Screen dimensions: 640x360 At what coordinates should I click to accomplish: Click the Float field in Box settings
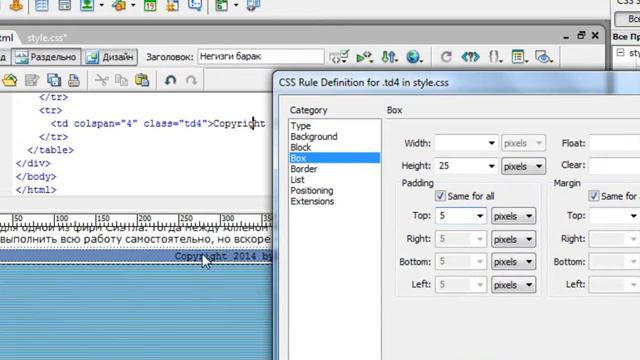[x=615, y=143]
